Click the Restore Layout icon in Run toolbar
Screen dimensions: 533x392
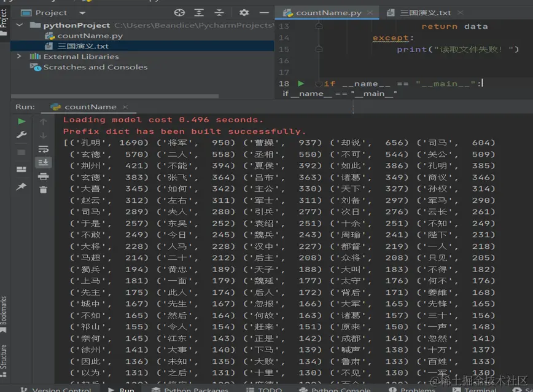[21, 170]
